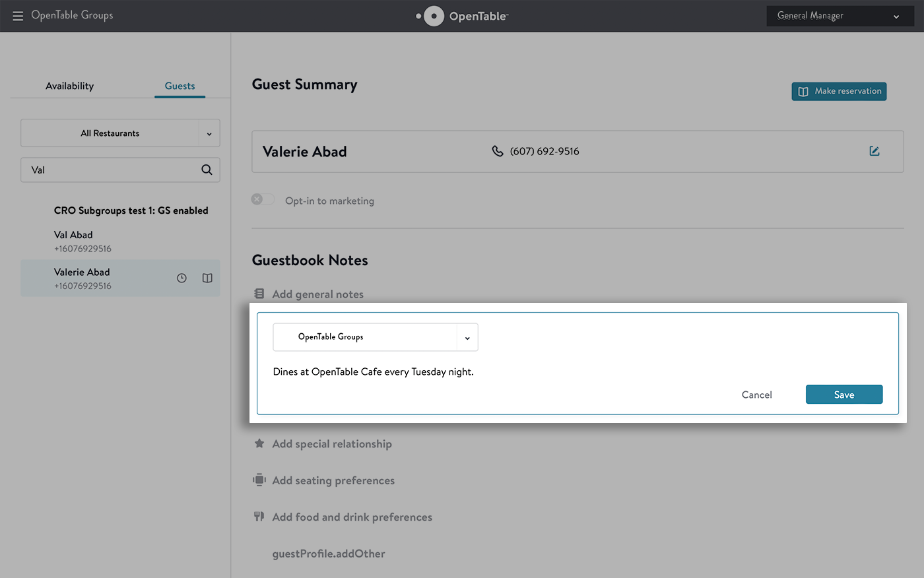Click the chair icon for seating preferences
The height and width of the screenshot is (578, 924).
point(259,480)
